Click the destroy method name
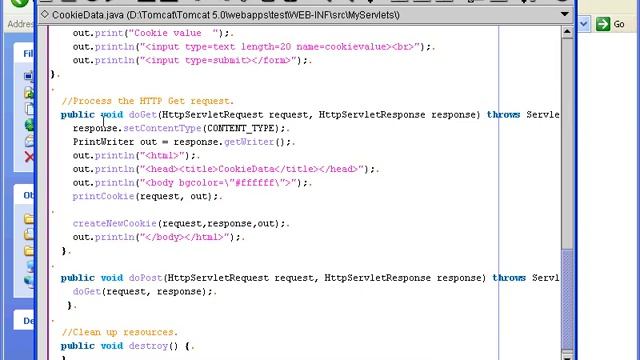 point(148,346)
